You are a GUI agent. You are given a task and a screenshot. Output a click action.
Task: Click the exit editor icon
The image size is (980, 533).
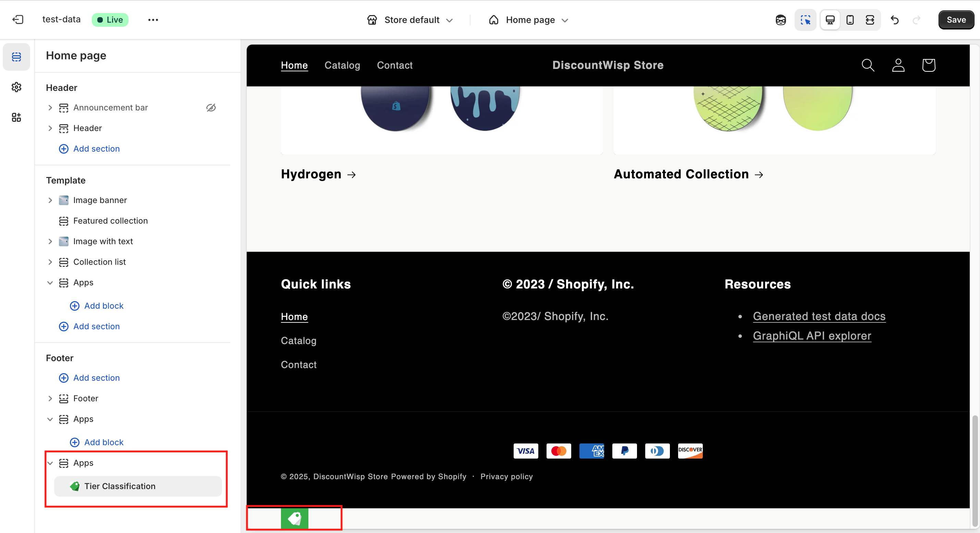tap(18, 20)
